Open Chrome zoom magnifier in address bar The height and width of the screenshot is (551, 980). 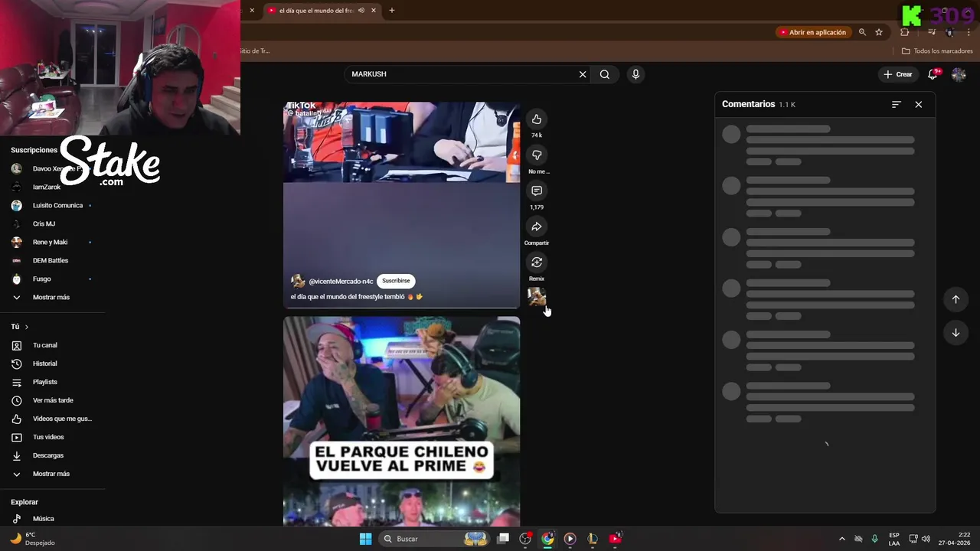862,32
